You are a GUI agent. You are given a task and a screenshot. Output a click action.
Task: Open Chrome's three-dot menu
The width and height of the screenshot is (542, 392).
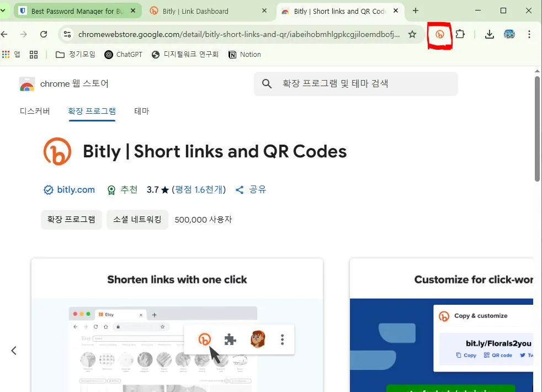point(529,34)
